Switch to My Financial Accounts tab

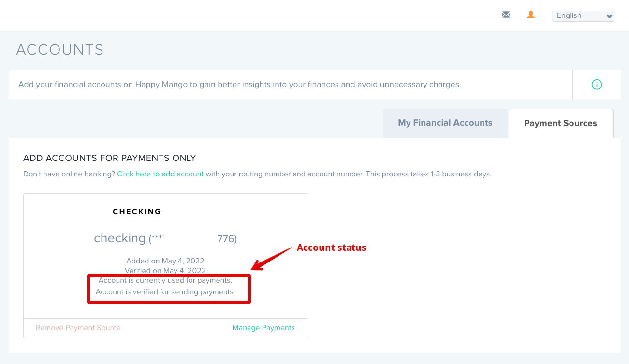445,123
